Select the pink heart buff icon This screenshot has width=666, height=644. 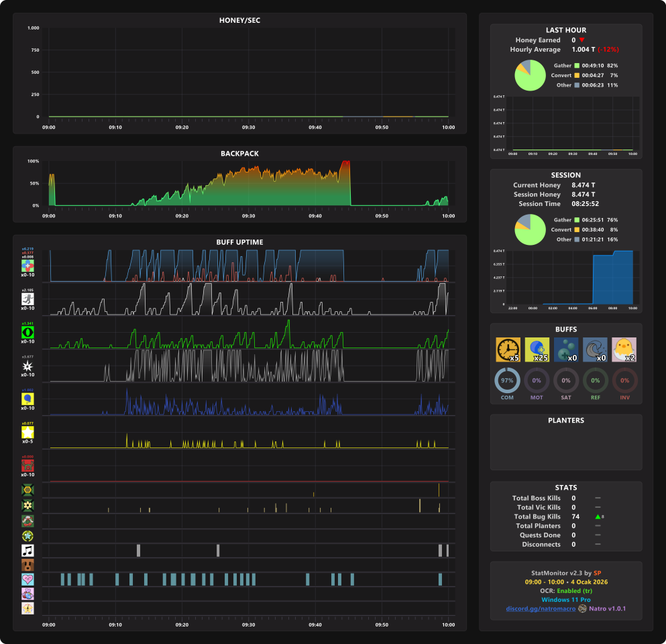pyautogui.click(x=27, y=580)
